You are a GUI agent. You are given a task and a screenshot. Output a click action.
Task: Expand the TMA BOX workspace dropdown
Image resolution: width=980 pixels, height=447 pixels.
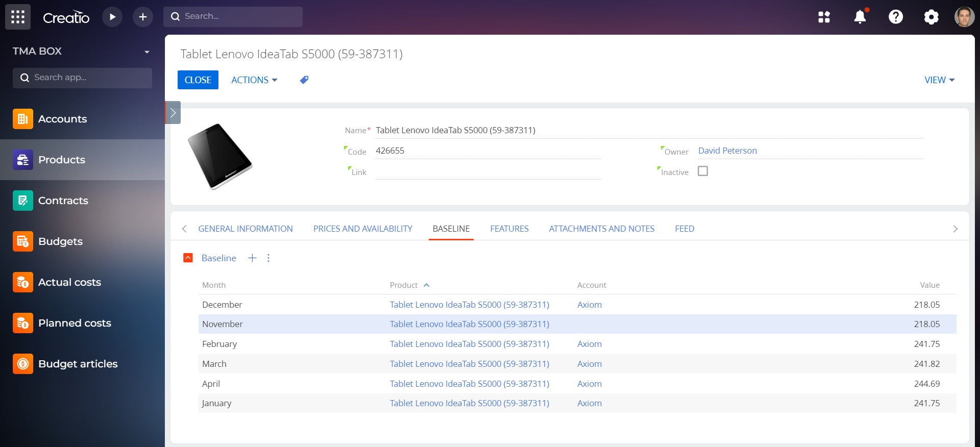147,52
